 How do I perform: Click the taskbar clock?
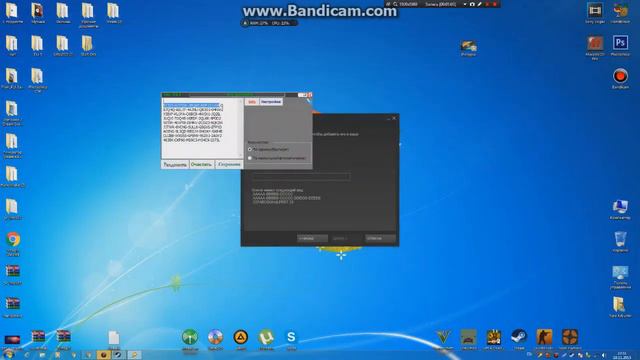pyautogui.click(x=622, y=355)
